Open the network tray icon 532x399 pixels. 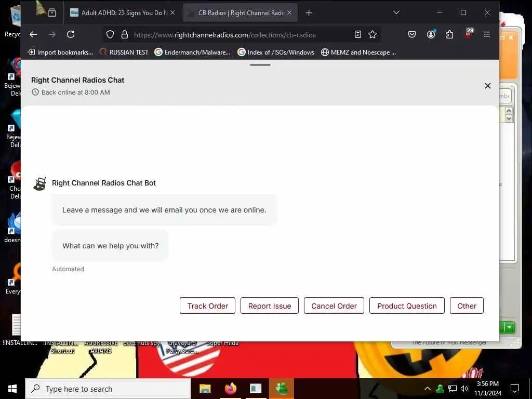click(453, 389)
